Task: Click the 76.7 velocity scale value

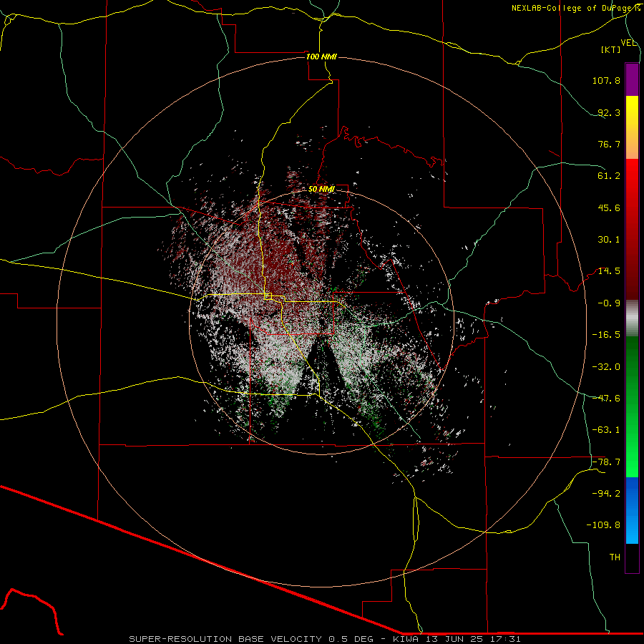Action: (x=609, y=144)
